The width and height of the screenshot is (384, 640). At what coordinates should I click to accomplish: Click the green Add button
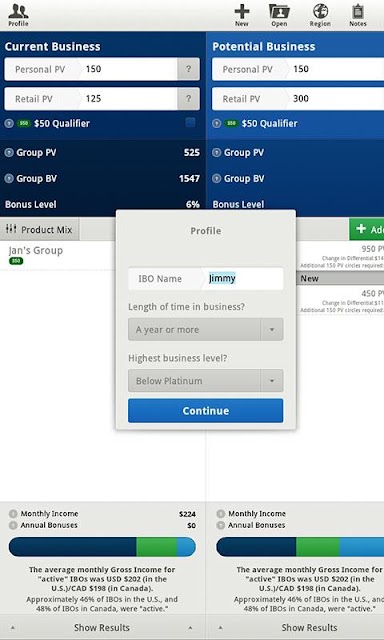click(x=366, y=229)
